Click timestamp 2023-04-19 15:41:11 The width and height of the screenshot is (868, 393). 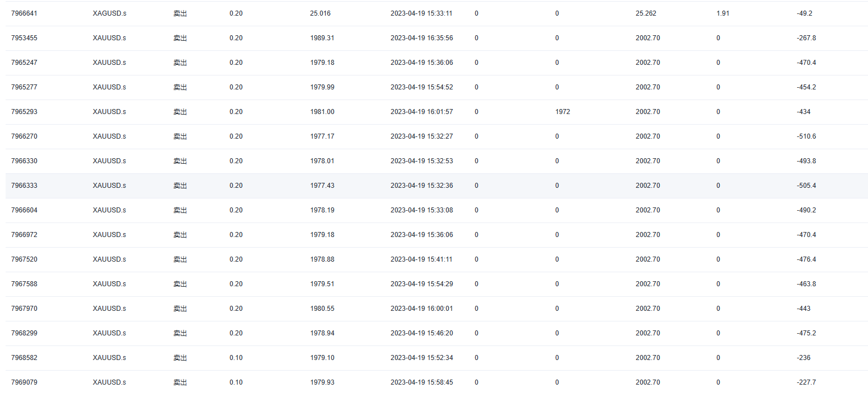point(422,259)
